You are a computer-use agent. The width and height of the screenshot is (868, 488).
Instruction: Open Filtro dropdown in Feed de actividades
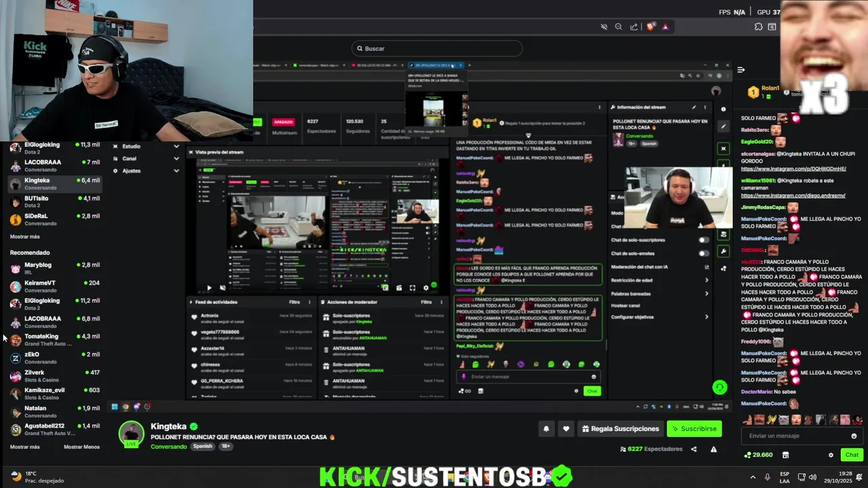tap(294, 302)
